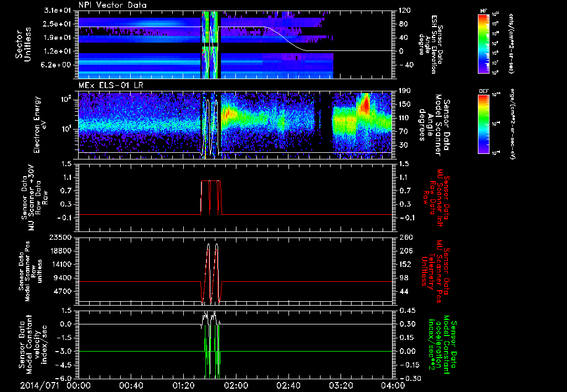Click the '03:20' time tick label

pos(341,385)
